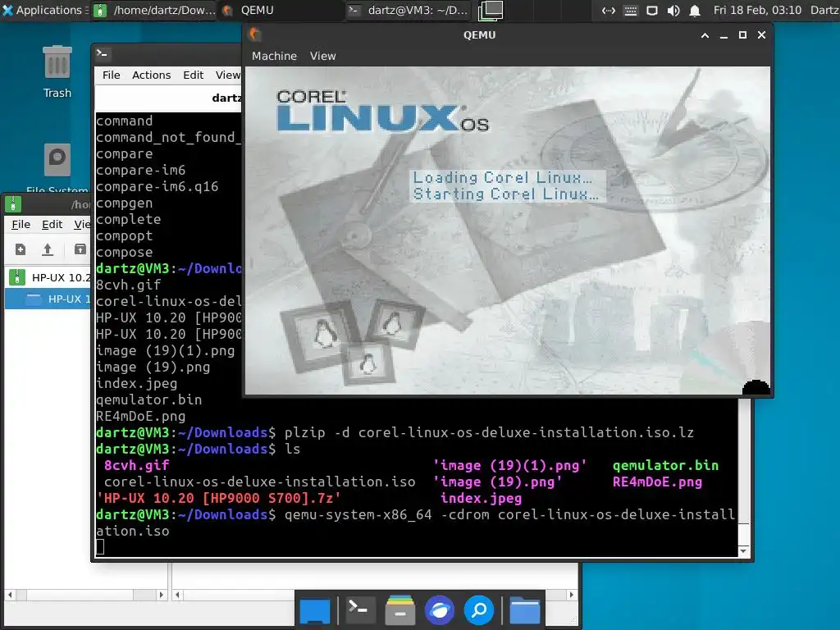The image size is (840, 630).
Task: Click qemulator.bin in the colored ls output
Action: click(665, 465)
